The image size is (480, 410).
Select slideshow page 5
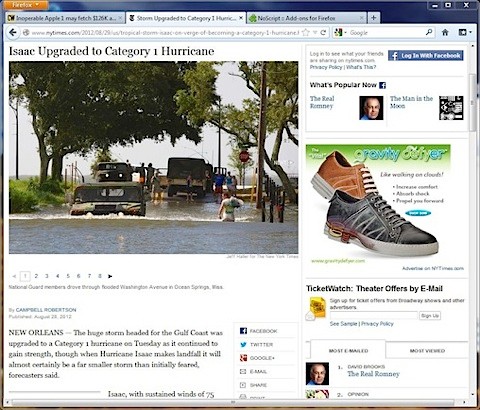click(68, 276)
